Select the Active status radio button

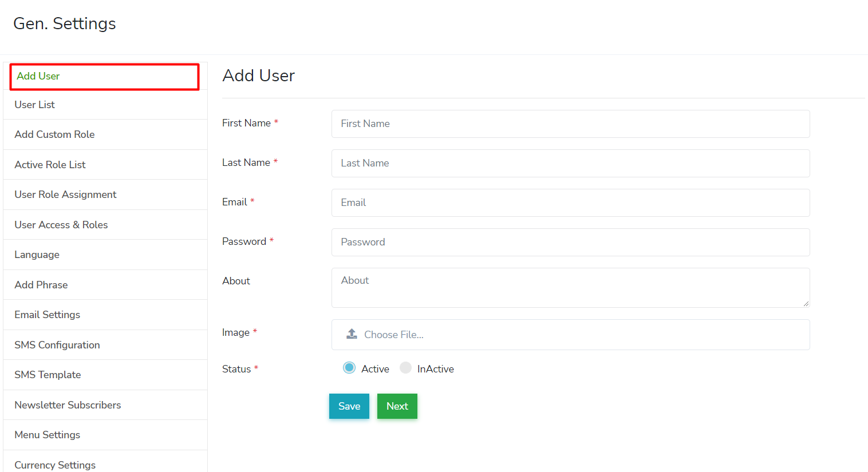coord(349,368)
